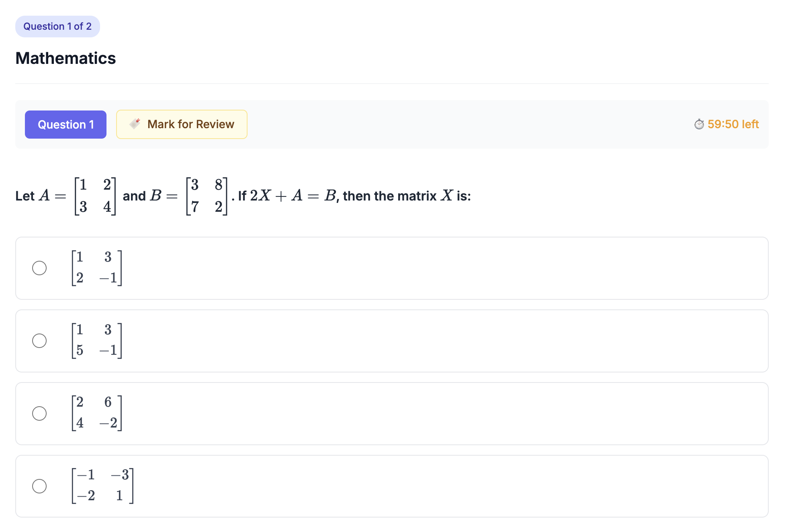
Task: Click the Mathematics section heading
Action: (65, 58)
